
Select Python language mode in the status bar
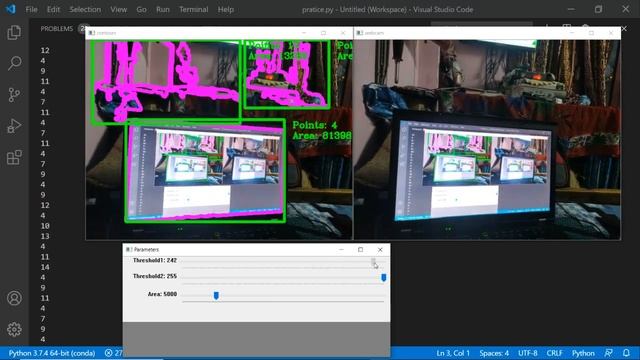(x=583, y=353)
